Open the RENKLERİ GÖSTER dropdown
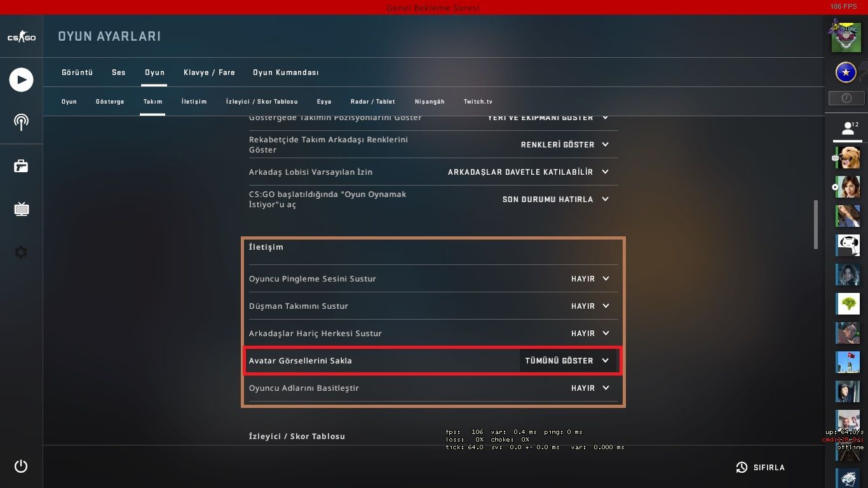 565,145
